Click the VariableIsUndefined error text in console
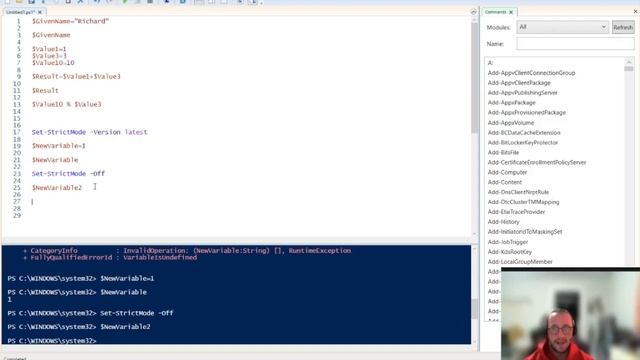This screenshot has width=640, height=360. point(160,258)
